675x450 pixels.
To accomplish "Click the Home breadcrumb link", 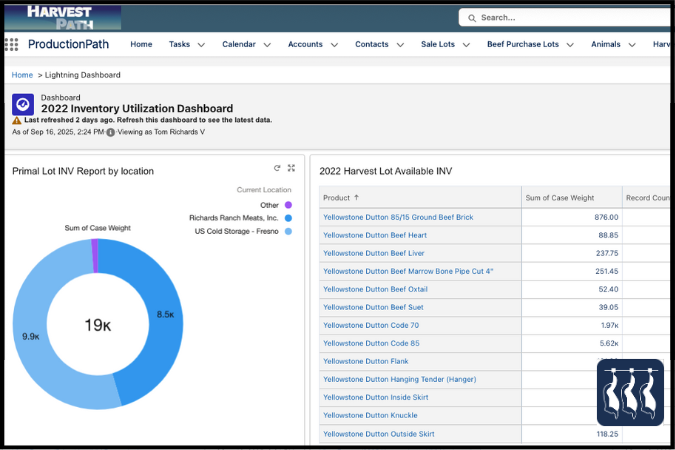I will (22, 75).
